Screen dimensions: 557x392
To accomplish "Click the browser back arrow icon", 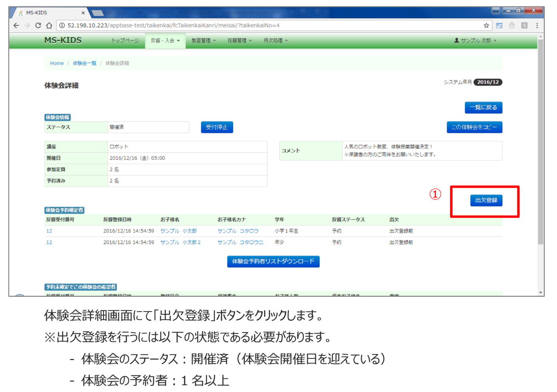I will coord(16,26).
